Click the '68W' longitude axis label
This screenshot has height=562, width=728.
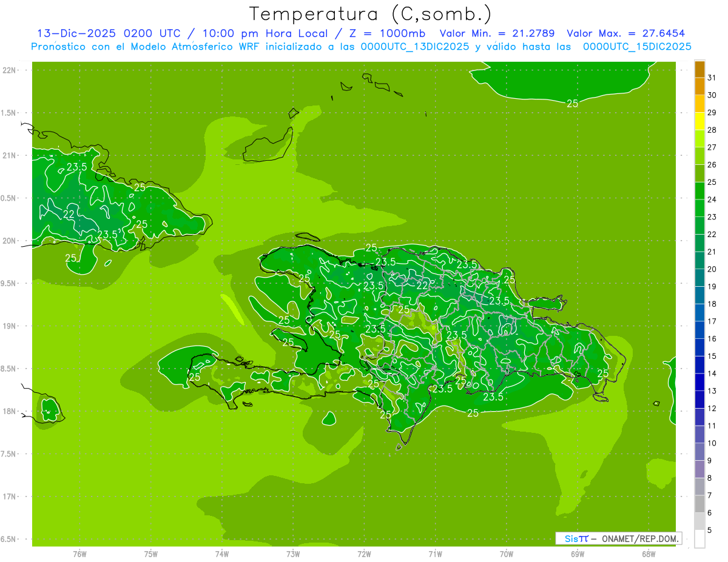[x=649, y=554]
